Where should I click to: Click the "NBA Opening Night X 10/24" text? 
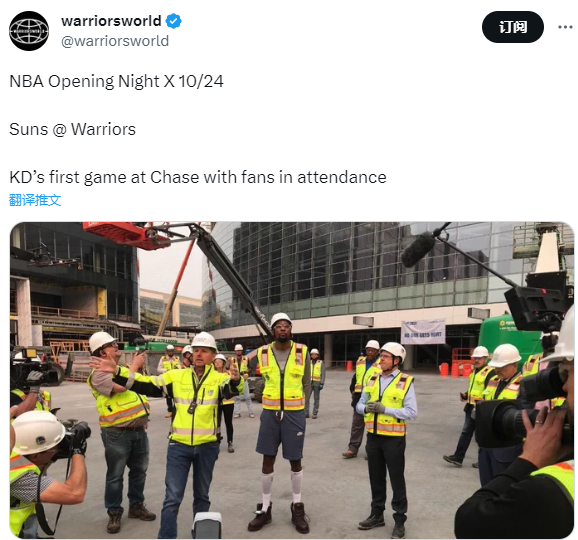[116, 81]
